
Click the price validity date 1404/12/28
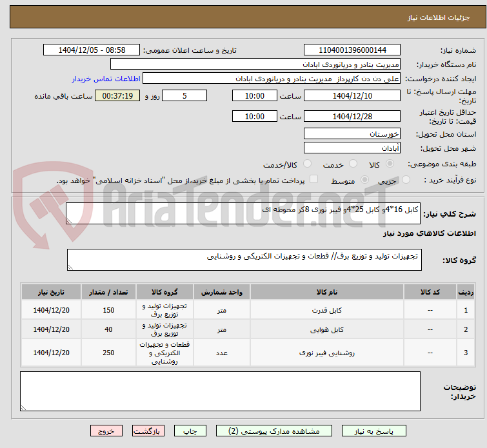coord(352,117)
